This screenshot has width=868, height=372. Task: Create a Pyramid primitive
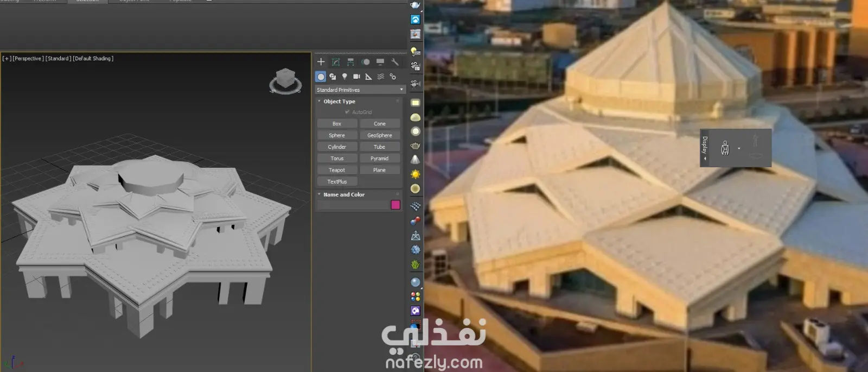(x=380, y=159)
